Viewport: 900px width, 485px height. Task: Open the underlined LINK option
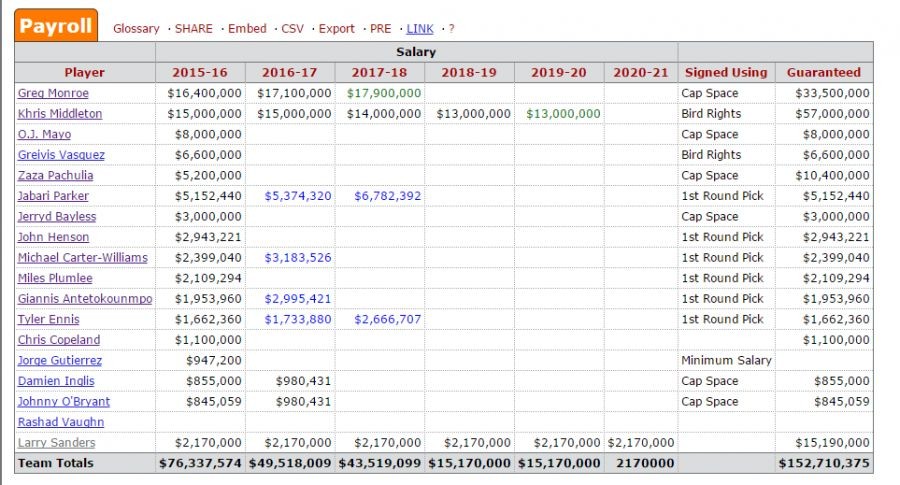(420, 29)
